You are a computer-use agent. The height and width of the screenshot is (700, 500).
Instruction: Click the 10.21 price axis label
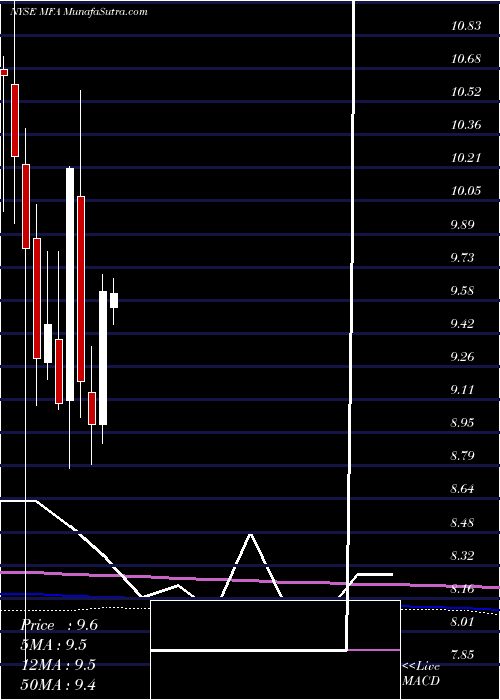[x=466, y=158]
